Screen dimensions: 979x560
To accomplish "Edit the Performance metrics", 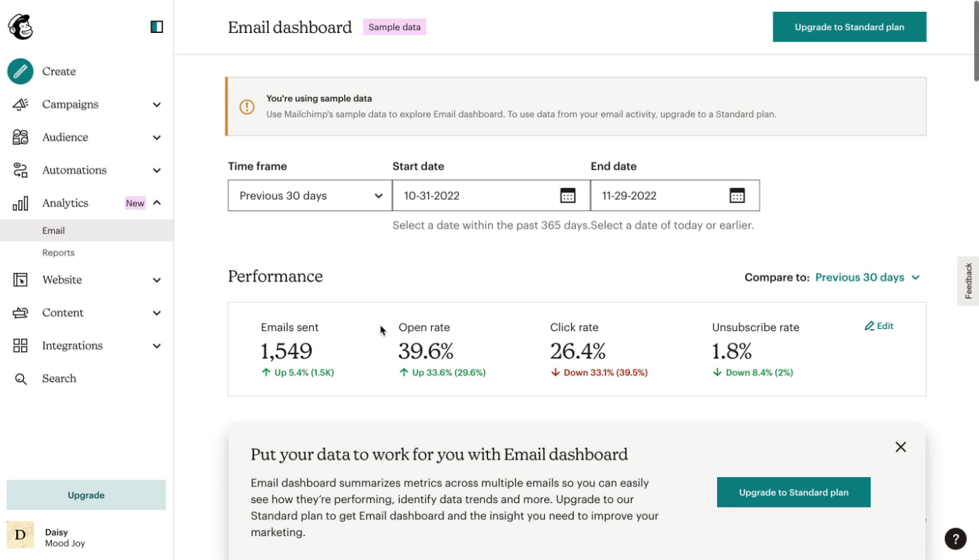I will tap(879, 326).
